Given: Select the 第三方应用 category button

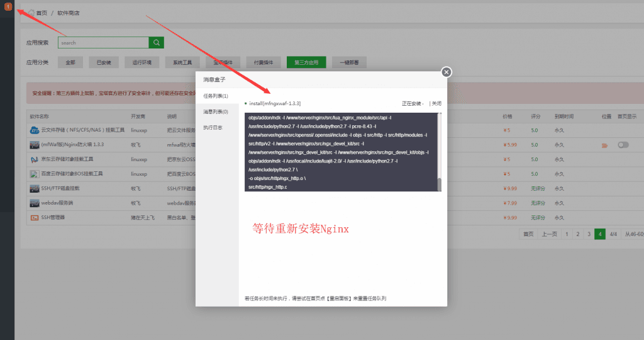Looking at the screenshot, I should point(306,62).
